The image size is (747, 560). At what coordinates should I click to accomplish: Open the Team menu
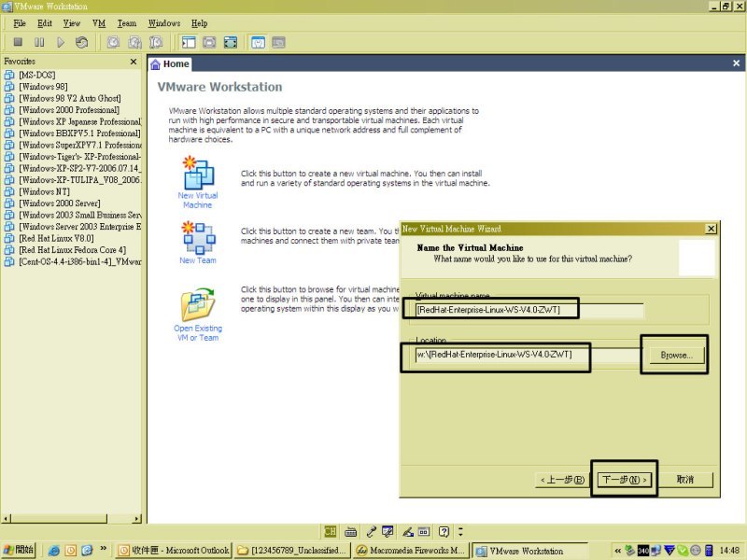click(x=127, y=23)
